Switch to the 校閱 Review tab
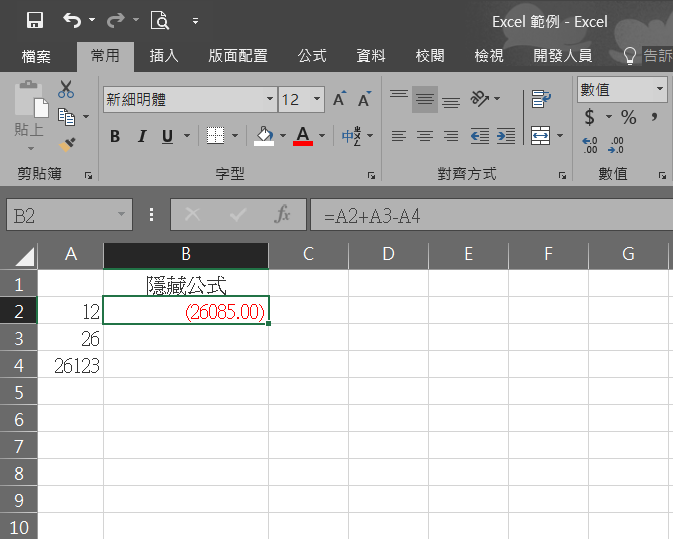673x539 pixels. [x=430, y=56]
